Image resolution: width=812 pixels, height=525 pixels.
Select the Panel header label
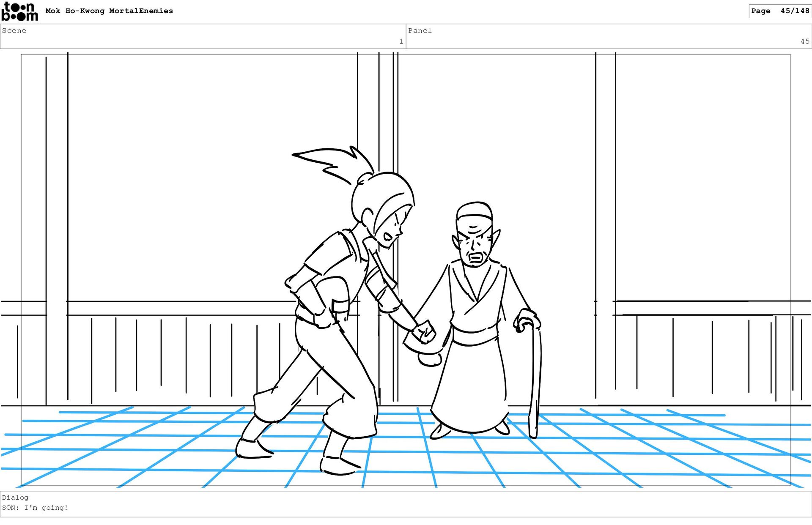(x=420, y=30)
